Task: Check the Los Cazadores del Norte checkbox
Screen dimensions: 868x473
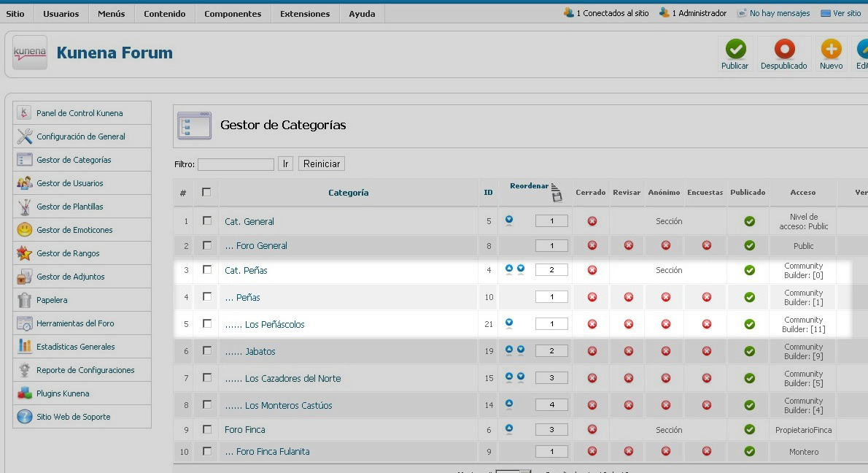Action: pyautogui.click(x=207, y=377)
